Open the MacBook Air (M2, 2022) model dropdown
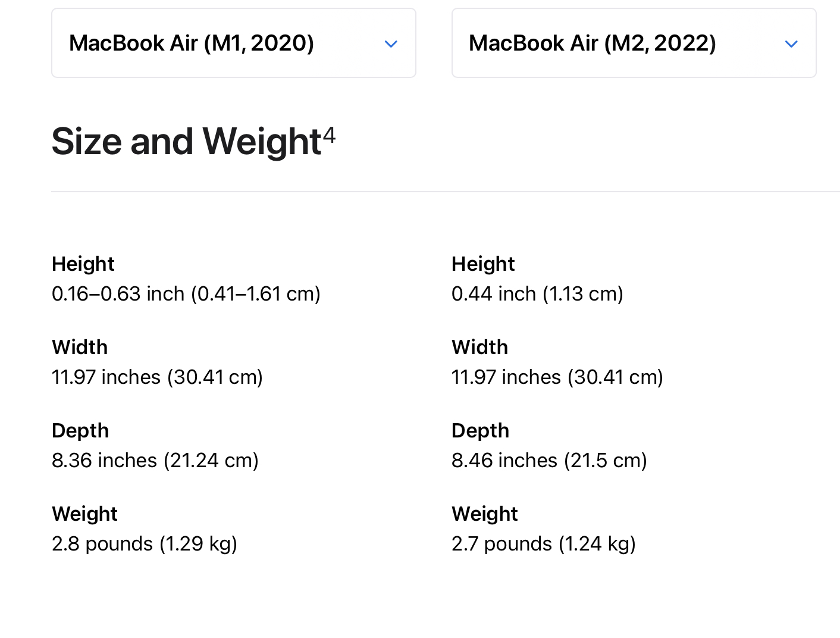840x638 pixels. pos(634,43)
